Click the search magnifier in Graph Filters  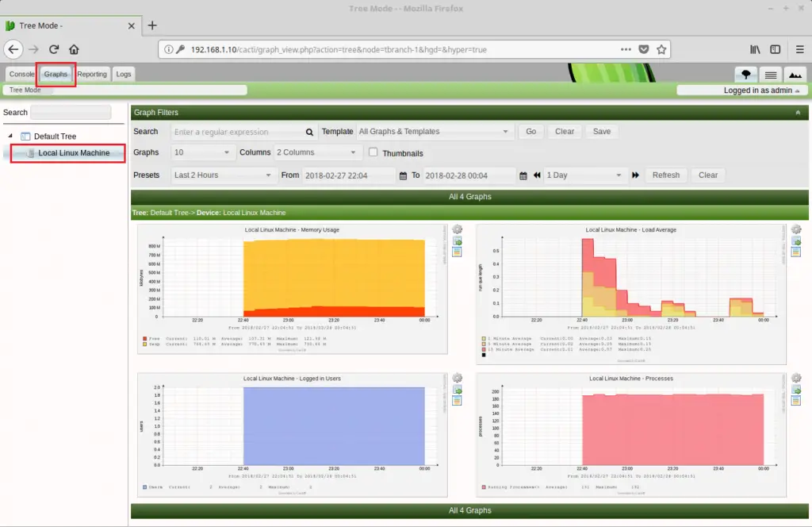(309, 132)
